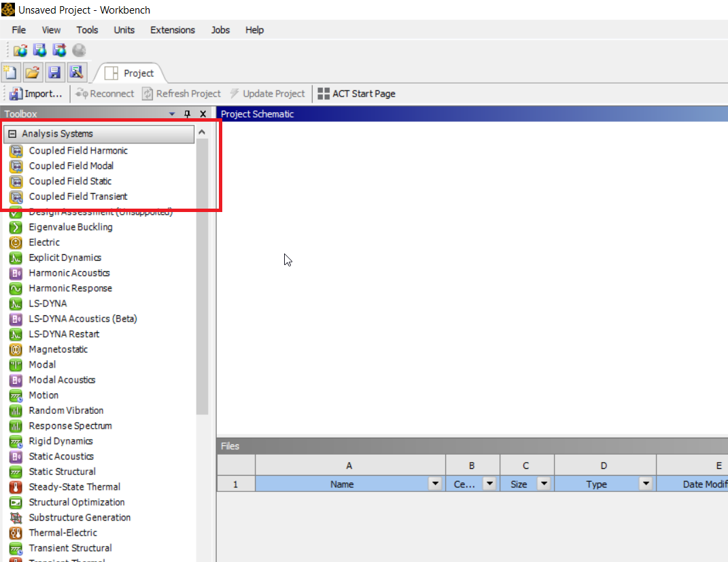Open the Jobs menu

[220, 30]
